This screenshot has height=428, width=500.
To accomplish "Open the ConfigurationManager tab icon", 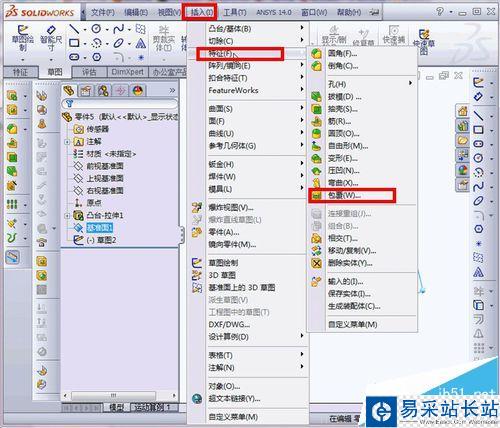I will click(x=103, y=90).
